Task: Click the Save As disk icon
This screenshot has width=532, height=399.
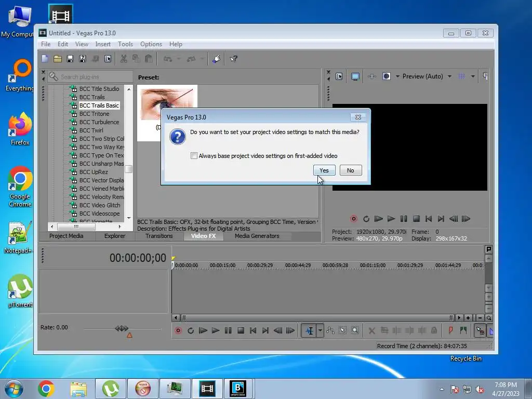Action: coord(83,59)
